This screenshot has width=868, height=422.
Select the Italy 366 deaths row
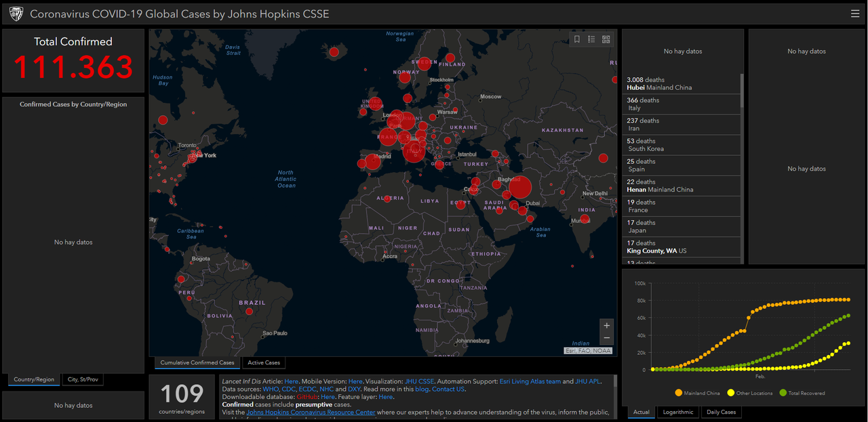pos(681,104)
